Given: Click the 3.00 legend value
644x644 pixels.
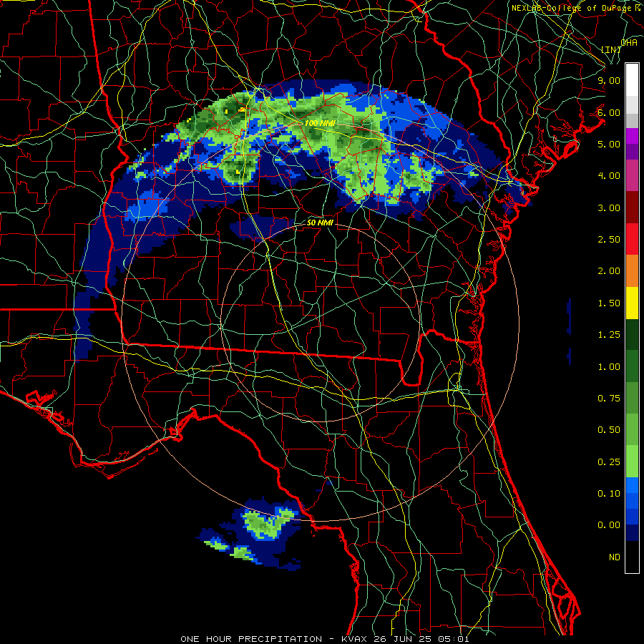Looking at the screenshot, I should (609, 208).
